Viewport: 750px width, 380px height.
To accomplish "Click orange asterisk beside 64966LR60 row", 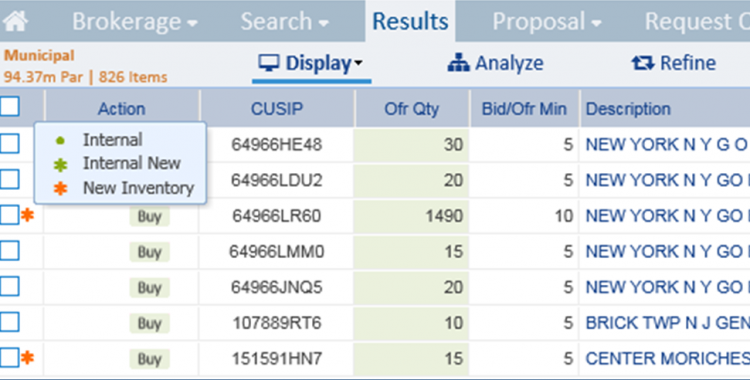I will click(x=28, y=215).
